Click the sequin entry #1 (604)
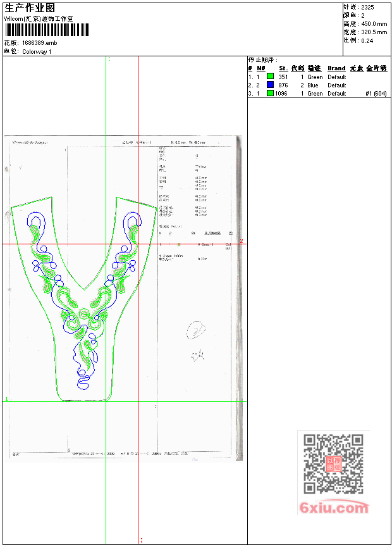 376,94
